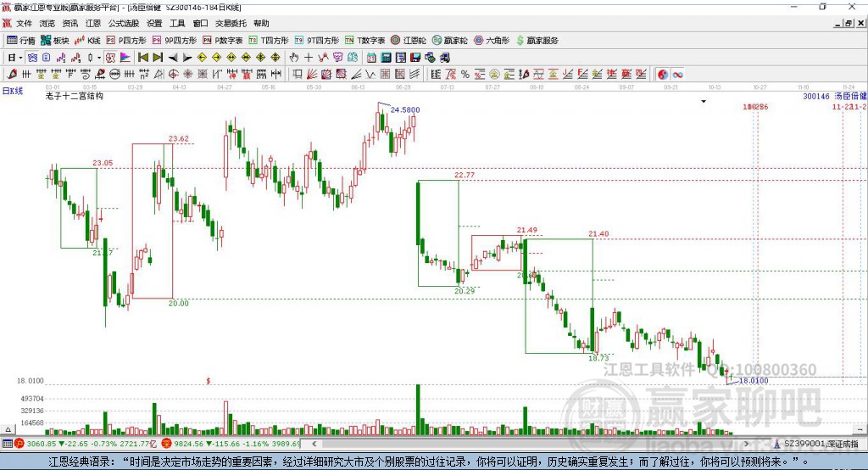The width and height of the screenshot is (868, 470).
Task: Open the 浏览 menu
Action: [x=47, y=23]
